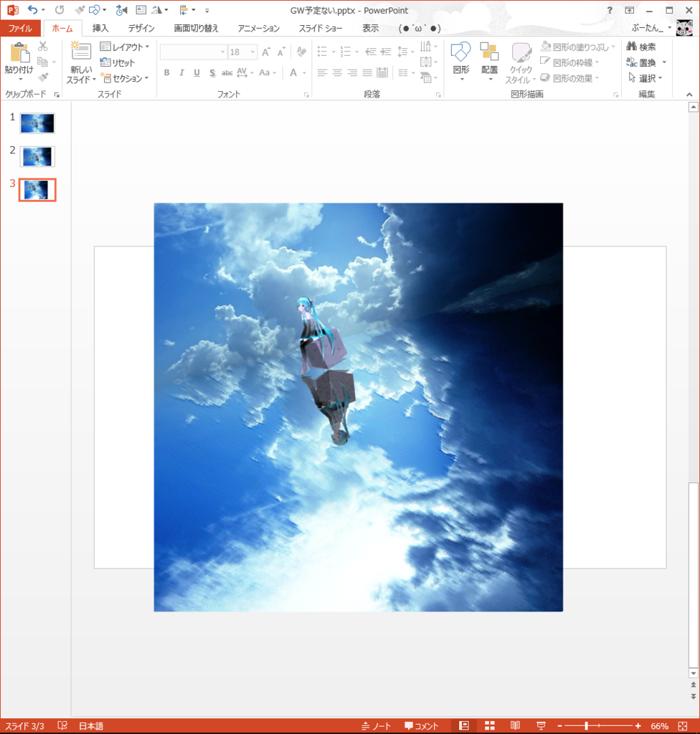
Task: Click the Format Painter brush icon
Action: [x=42, y=77]
